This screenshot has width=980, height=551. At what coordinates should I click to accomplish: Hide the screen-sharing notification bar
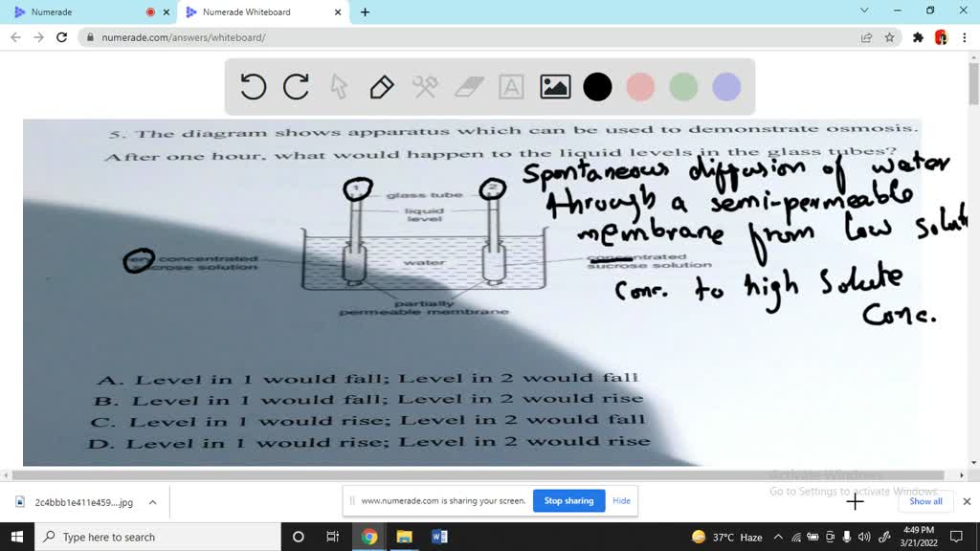tap(621, 500)
